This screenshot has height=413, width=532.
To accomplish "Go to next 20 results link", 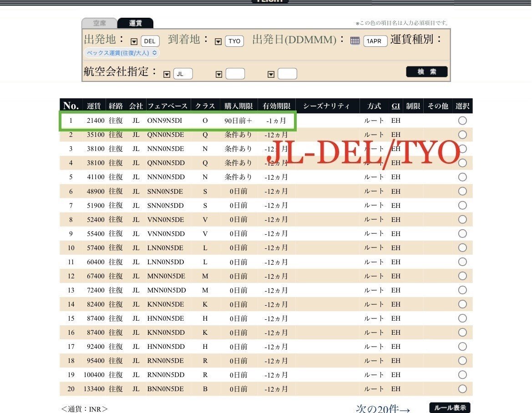I will [x=383, y=408].
